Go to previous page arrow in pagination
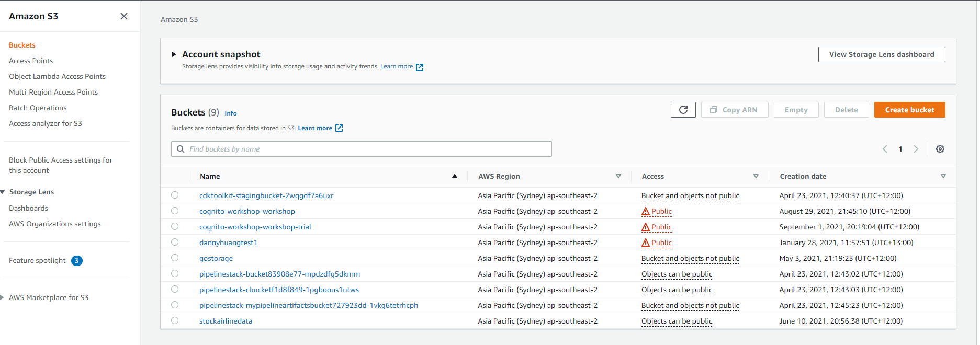The height and width of the screenshot is (345, 980). coord(885,149)
